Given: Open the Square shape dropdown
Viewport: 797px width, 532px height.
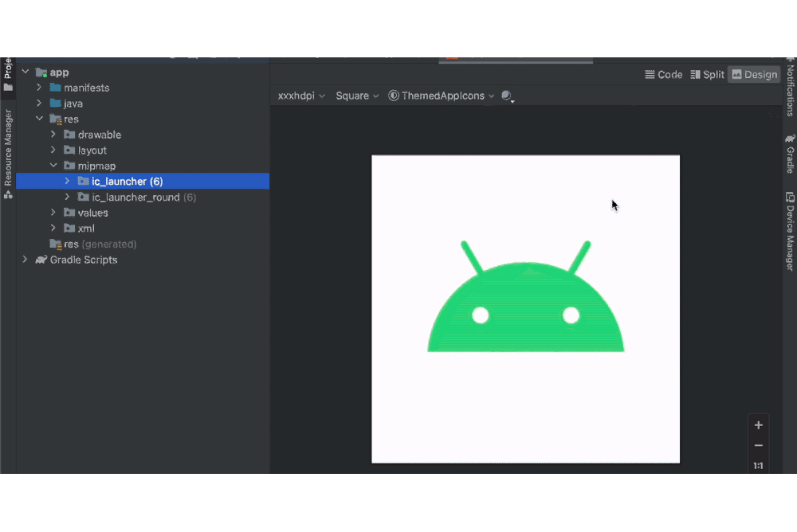Looking at the screenshot, I should point(353,96).
